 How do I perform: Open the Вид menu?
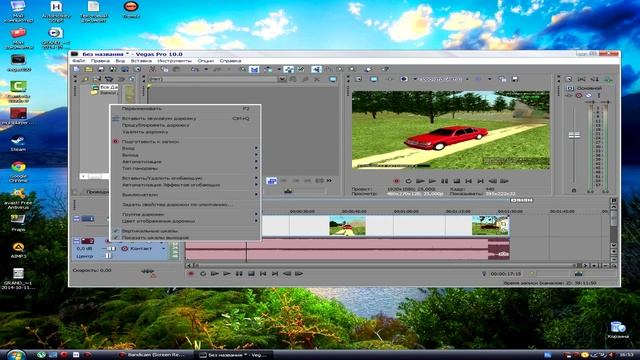click(x=120, y=61)
